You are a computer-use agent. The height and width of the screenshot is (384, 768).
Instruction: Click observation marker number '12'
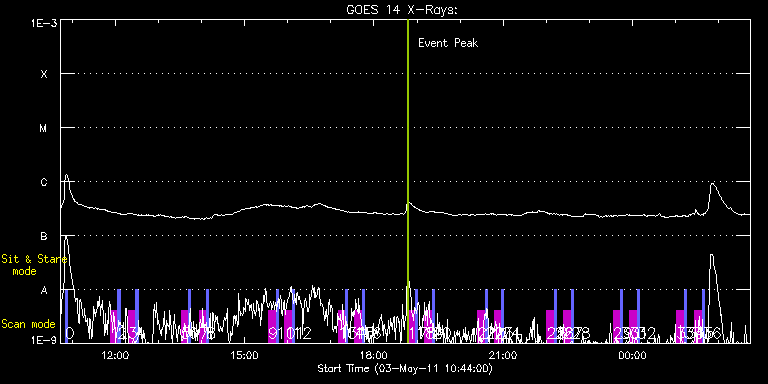pos(304,334)
